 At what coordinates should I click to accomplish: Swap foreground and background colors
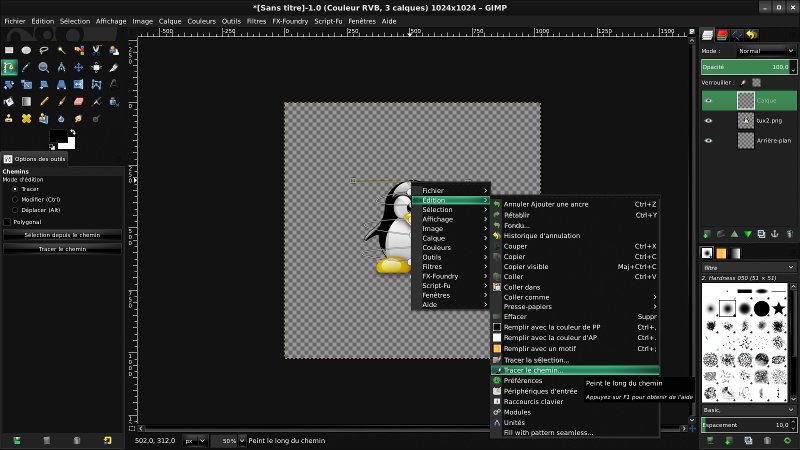pos(72,132)
